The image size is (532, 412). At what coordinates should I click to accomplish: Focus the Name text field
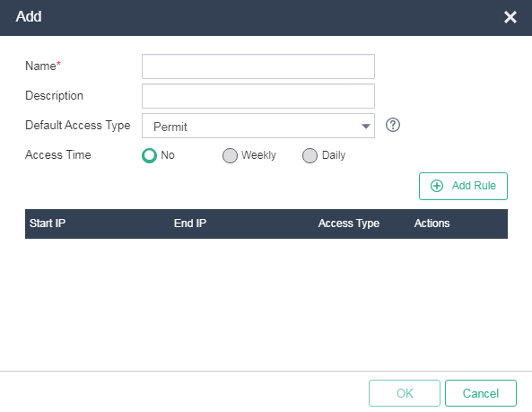[x=258, y=66]
